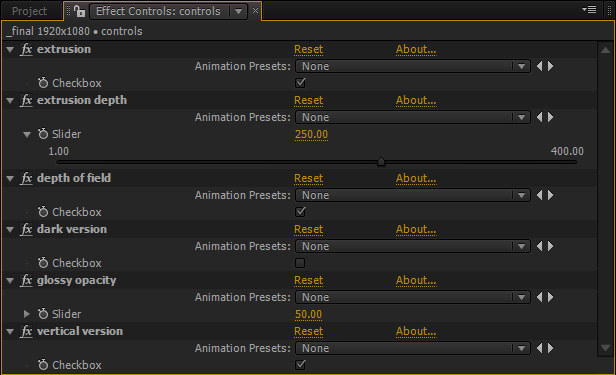The width and height of the screenshot is (616, 375).
Task: Enable the dark version Checkbox
Action: click(x=300, y=263)
